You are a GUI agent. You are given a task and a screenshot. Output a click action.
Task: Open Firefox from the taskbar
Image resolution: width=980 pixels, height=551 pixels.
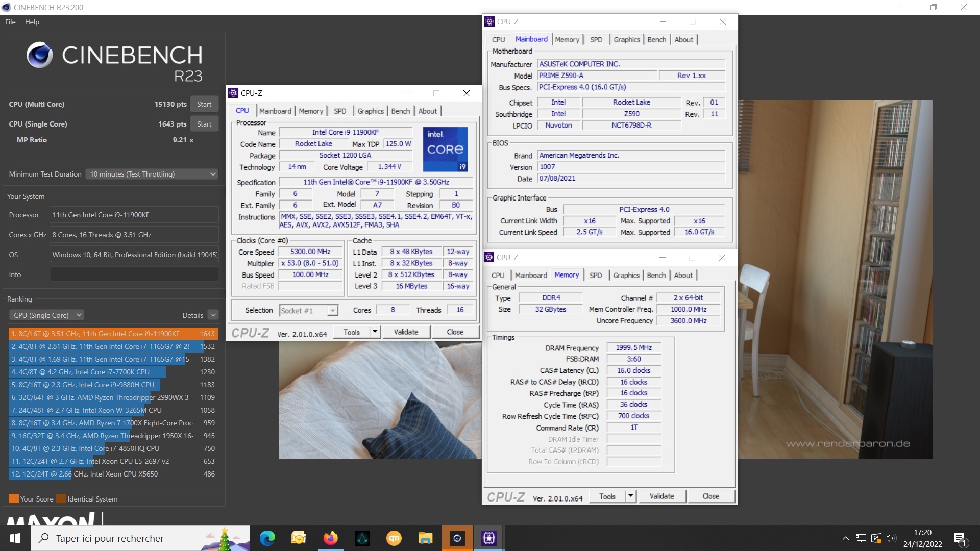point(330,538)
